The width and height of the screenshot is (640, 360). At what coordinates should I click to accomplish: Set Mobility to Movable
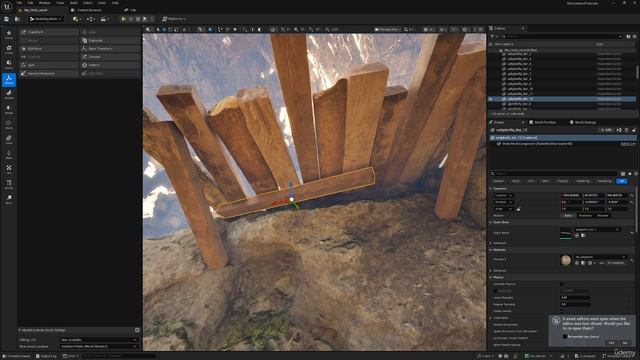pos(603,216)
